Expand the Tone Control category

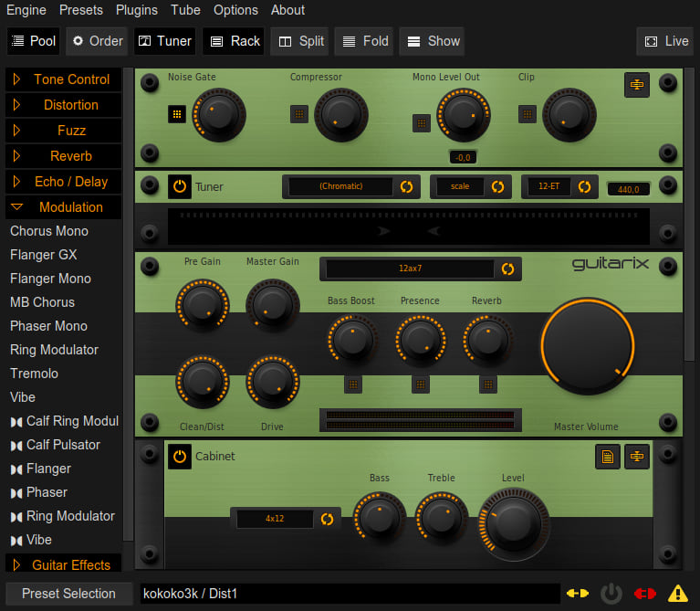tap(63, 79)
